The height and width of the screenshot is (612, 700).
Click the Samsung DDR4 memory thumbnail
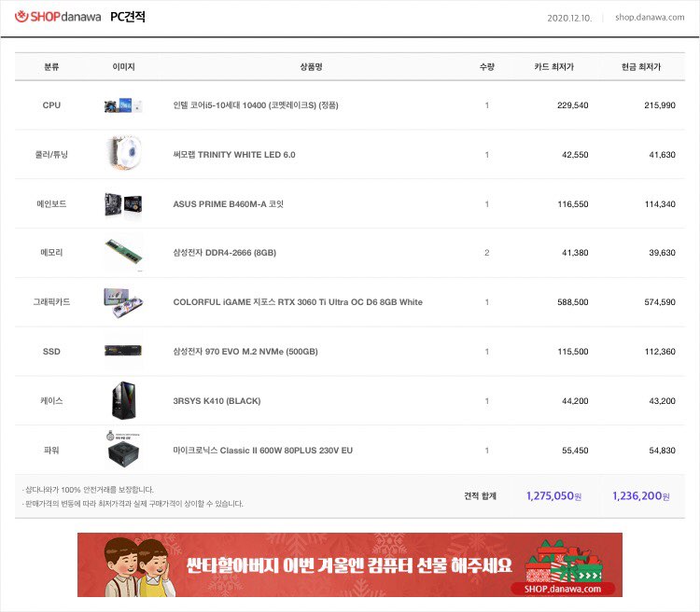point(123,251)
